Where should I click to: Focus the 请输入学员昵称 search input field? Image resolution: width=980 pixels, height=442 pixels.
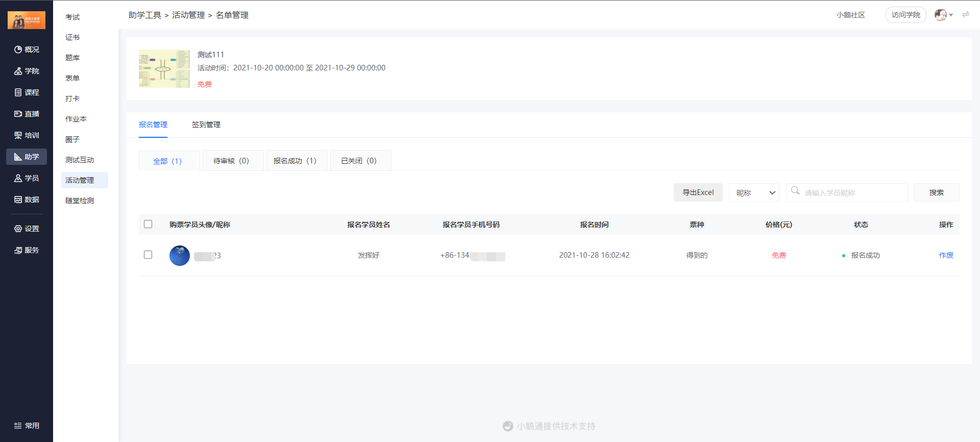[x=852, y=193]
